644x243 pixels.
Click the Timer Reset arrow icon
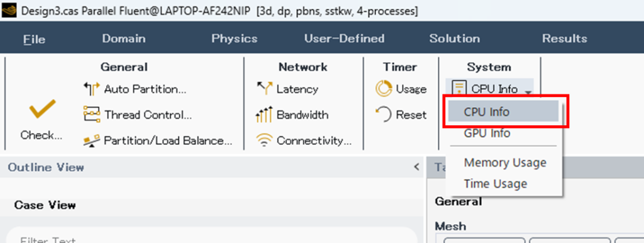384,115
